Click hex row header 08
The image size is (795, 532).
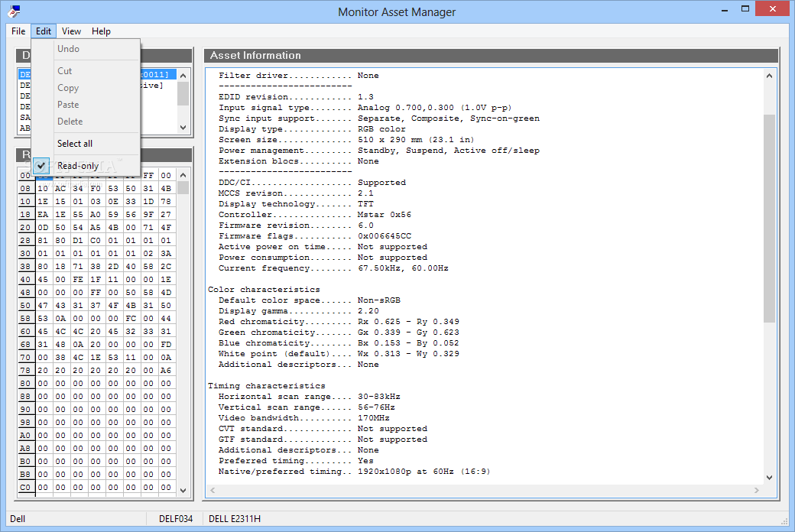(x=25, y=188)
